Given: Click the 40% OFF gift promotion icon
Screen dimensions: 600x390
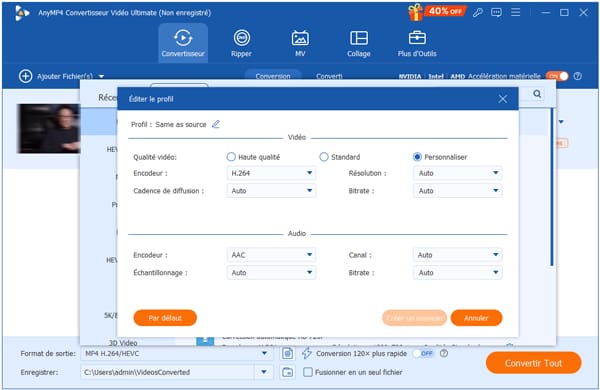Looking at the screenshot, I should pos(437,12).
